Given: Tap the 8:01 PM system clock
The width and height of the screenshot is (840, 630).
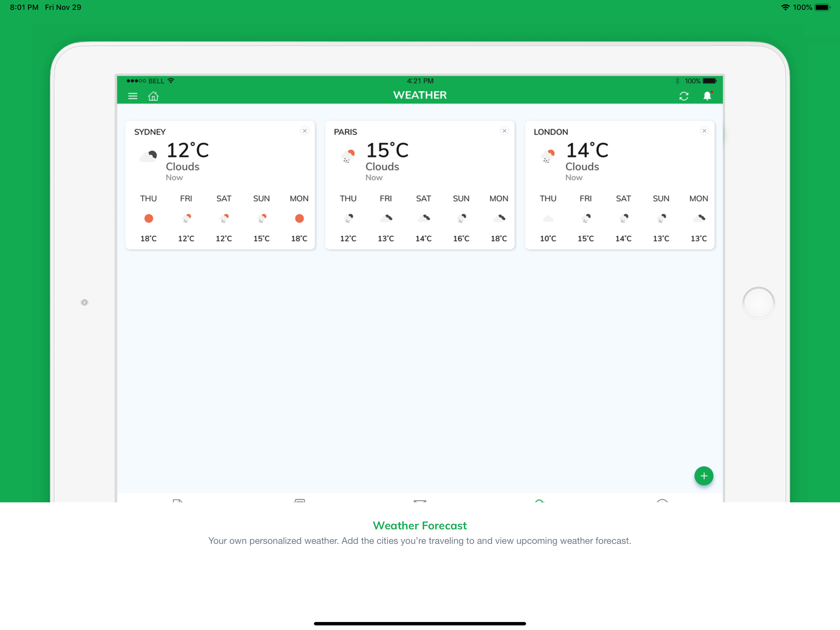Looking at the screenshot, I should pos(24,7).
